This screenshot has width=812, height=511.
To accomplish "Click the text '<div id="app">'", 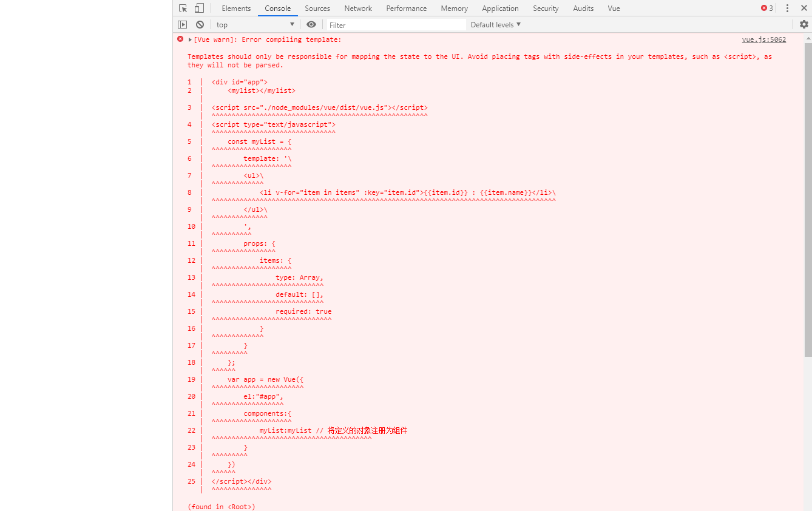I will click(240, 82).
